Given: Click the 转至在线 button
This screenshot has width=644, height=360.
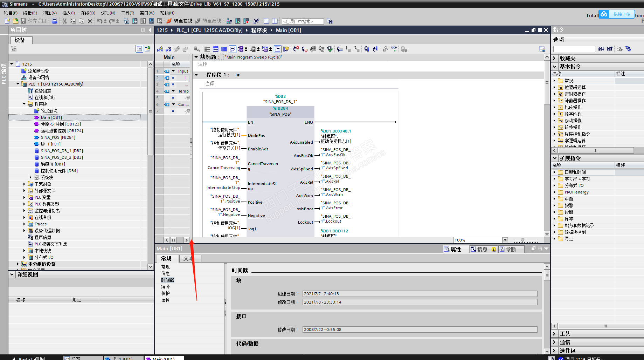Looking at the screenshot, I should click(x=179, y=21).
